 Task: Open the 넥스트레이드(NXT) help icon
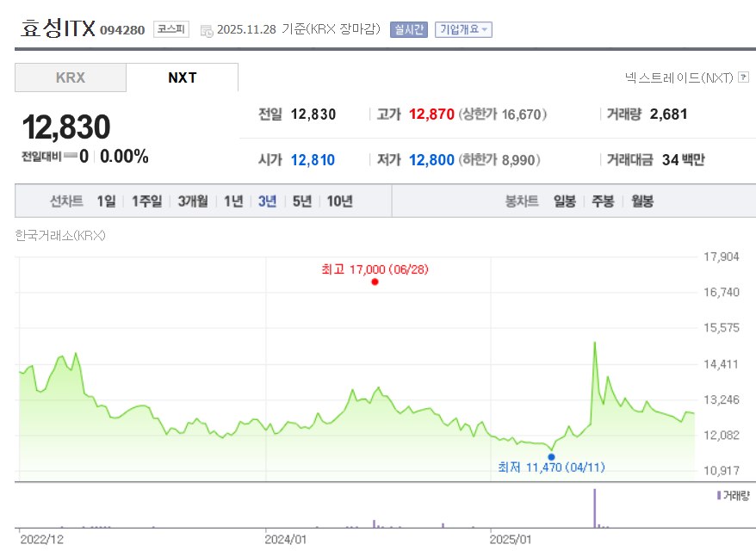744,77
